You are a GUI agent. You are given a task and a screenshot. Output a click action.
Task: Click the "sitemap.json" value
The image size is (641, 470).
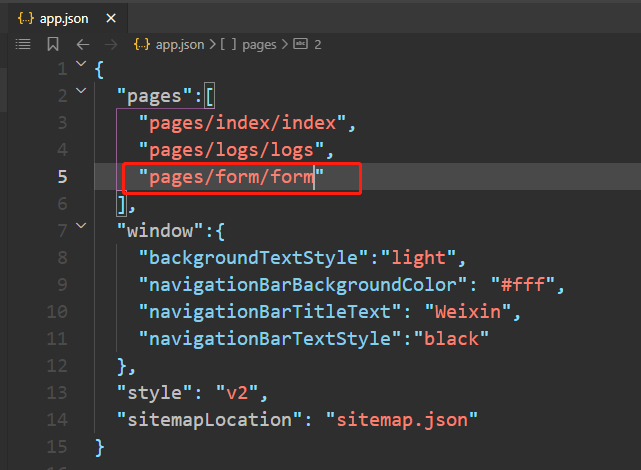click(x=402, y=420)
